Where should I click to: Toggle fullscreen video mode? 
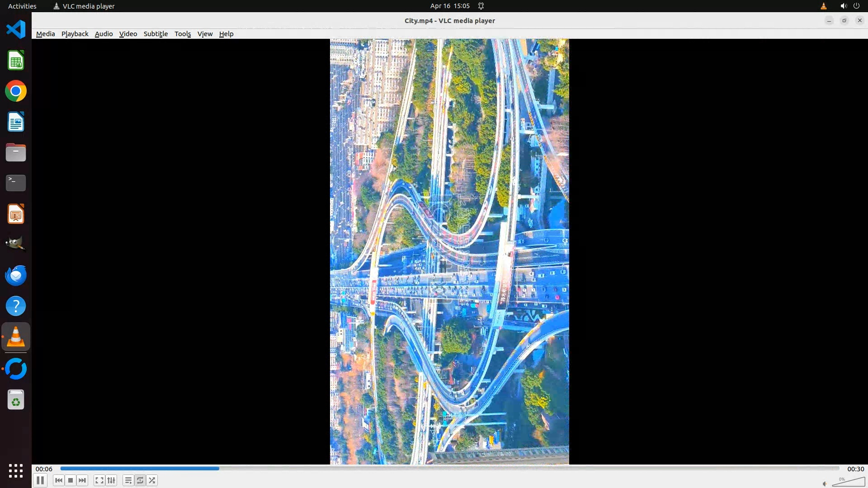99,480
